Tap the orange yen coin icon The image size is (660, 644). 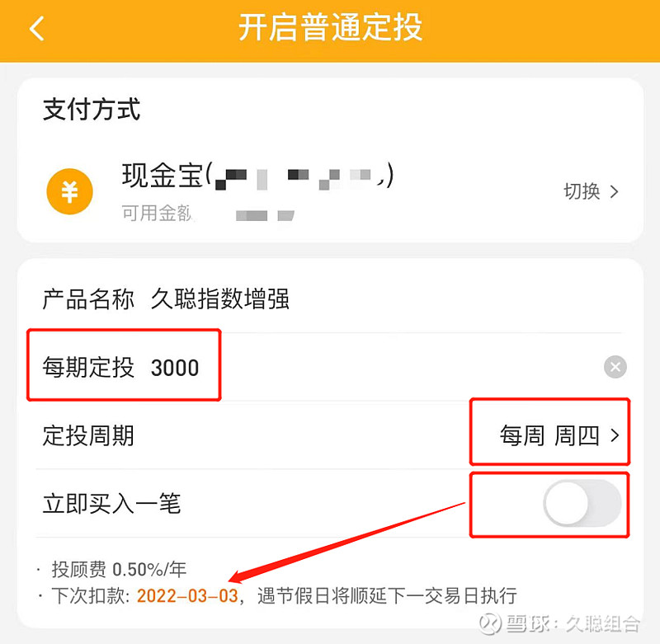(69, 191)
